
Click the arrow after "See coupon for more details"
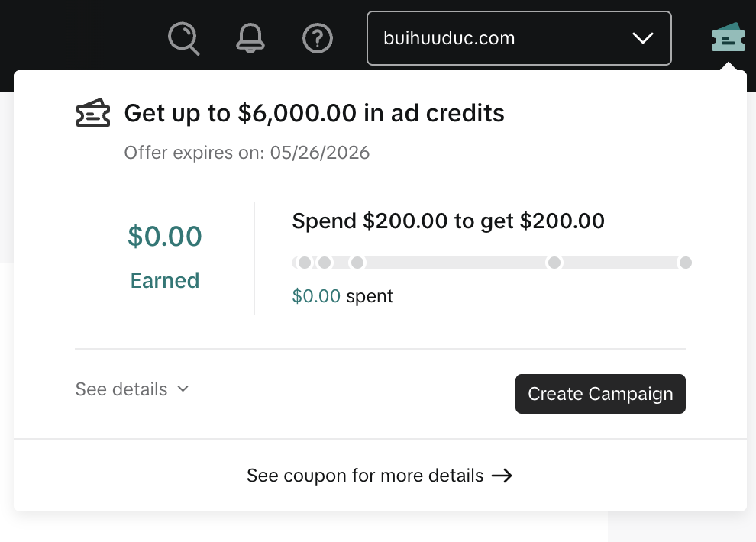click(502, 476)
